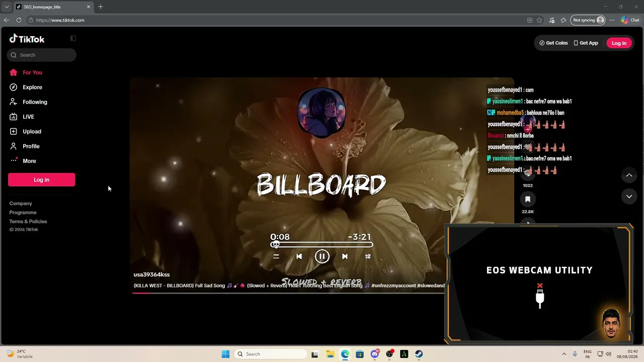The width and height of the screenshot is (644, 362).
Task: Open the media control toolbar icon
Action: tap(552, 20)
